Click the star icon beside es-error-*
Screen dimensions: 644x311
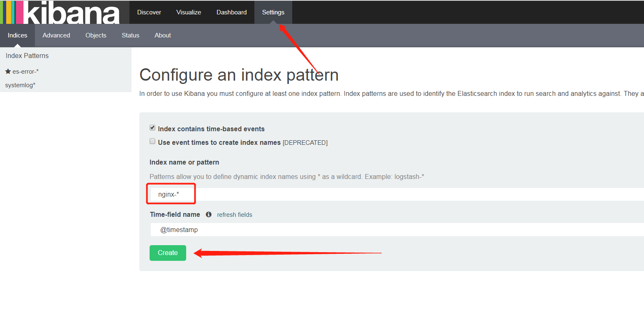coord(8,71)
